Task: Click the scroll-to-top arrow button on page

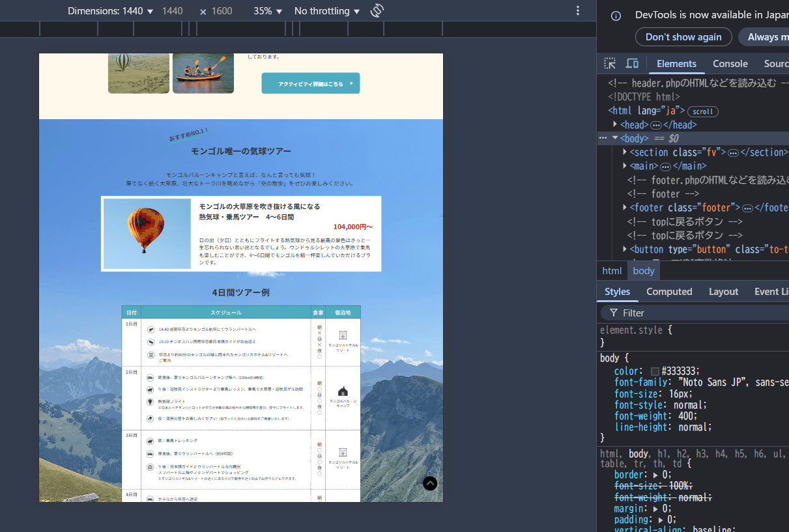Action: point(430,483)
